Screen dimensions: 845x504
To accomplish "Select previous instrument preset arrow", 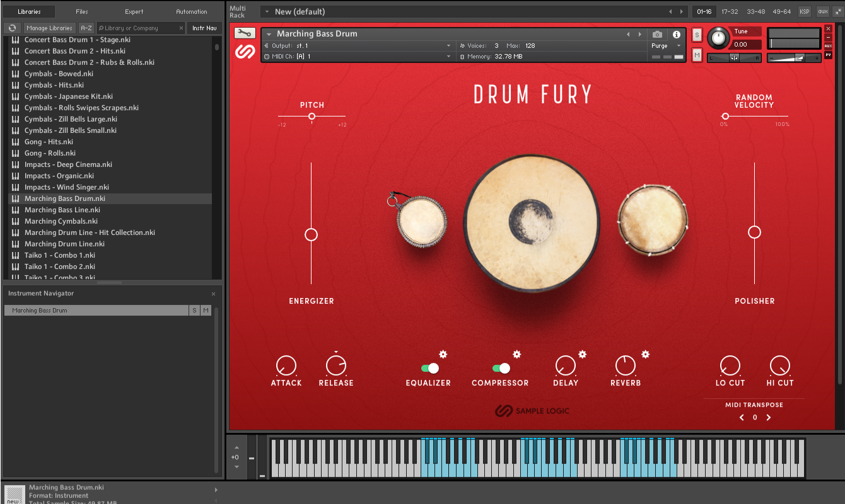I will (628, 35).
